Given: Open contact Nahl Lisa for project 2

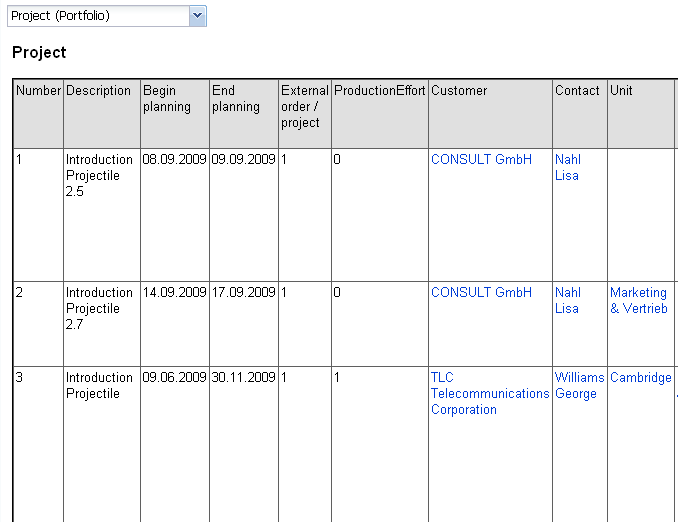Looking at the screenshot, I should [567, 301].
